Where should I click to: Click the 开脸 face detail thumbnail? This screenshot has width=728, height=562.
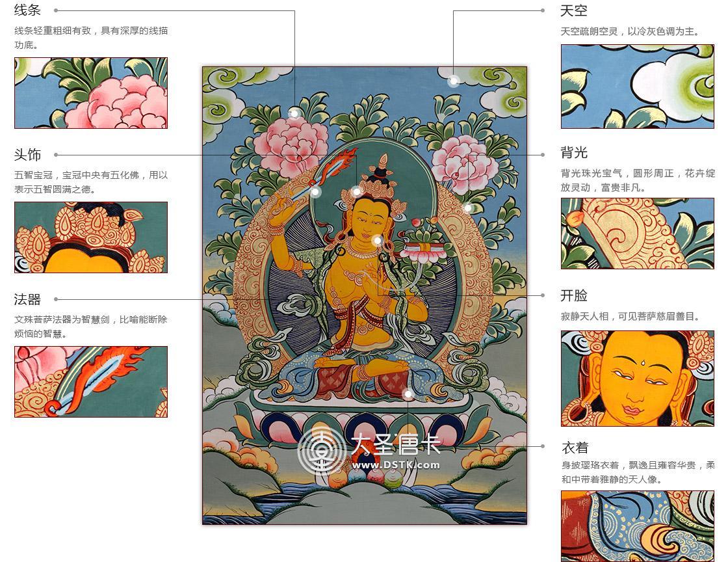click(x=638, y=379)
